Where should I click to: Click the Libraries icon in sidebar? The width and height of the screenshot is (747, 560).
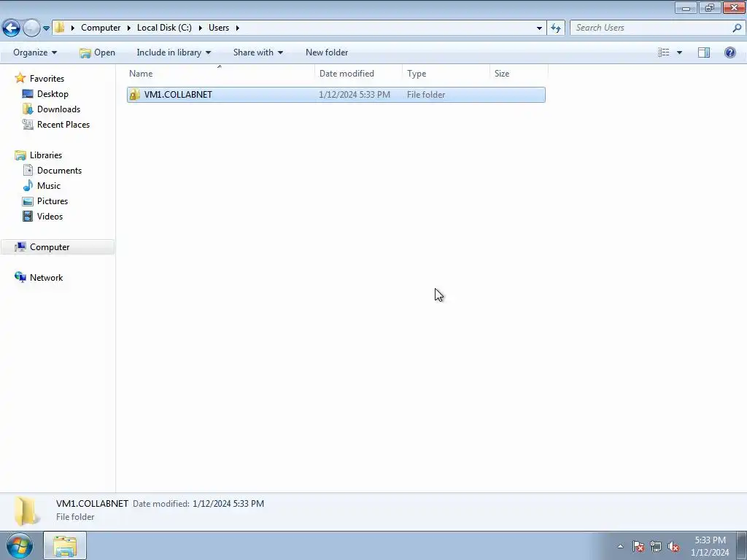pos(20,155)
